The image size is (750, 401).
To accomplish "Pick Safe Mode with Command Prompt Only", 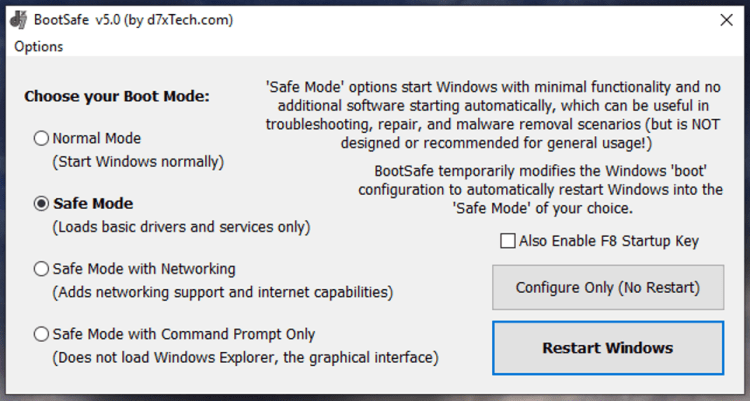I will pyautogui.click(x=41, y=334).
